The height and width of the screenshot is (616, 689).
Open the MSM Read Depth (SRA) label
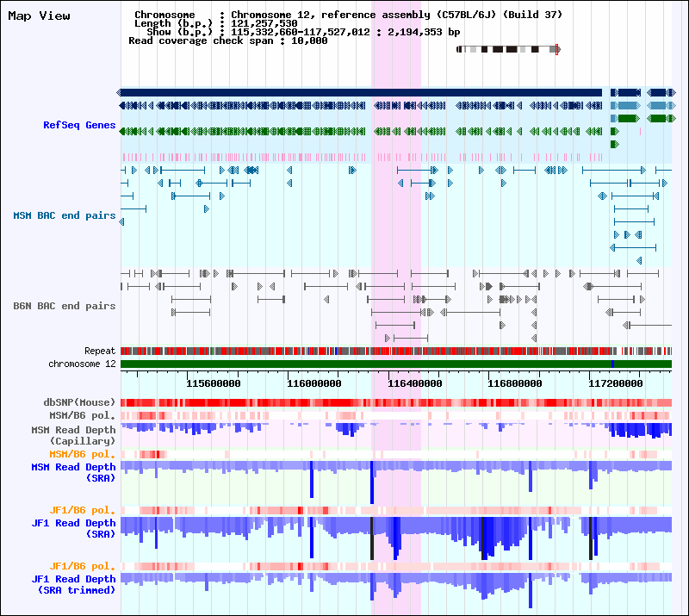pos(73,472)
